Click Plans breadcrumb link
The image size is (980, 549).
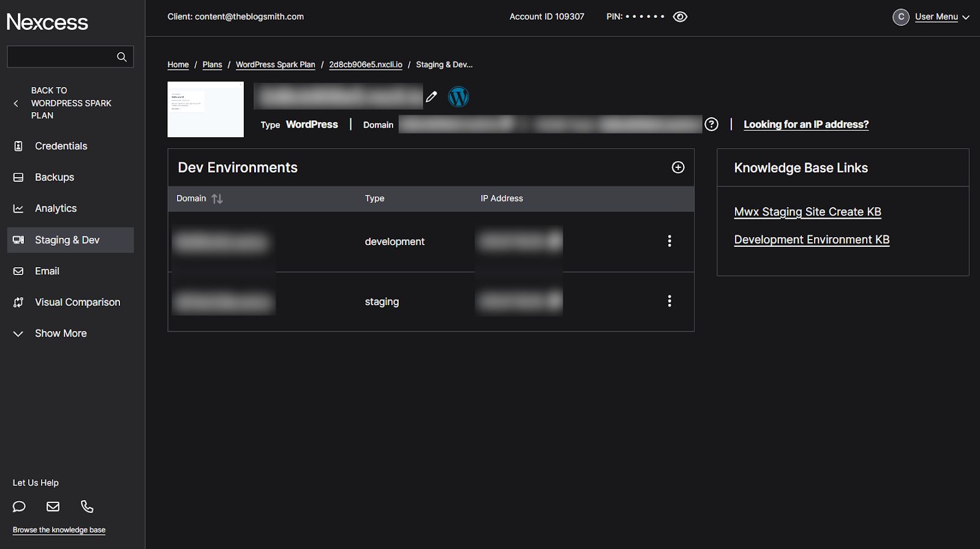(213, 65)
